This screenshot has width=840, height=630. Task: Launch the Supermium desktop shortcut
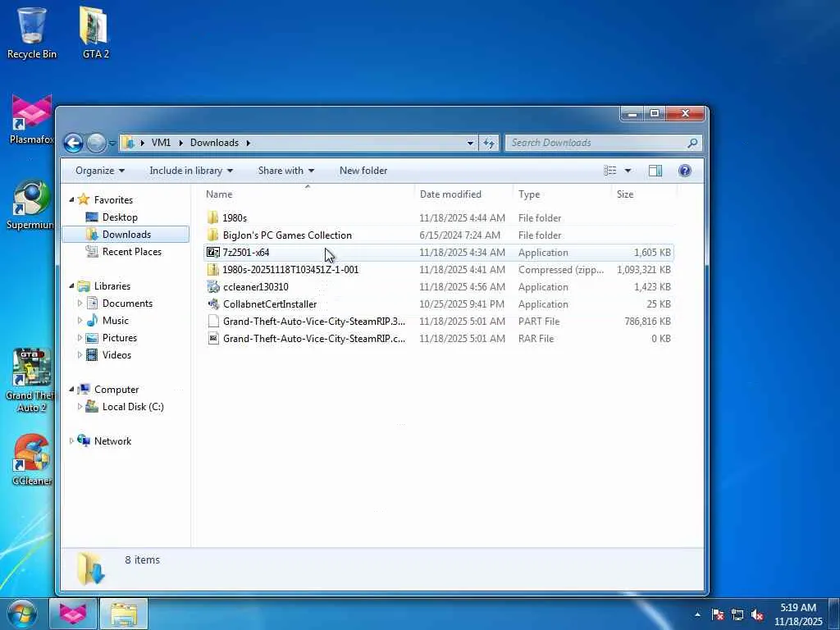tap(30, 204)
